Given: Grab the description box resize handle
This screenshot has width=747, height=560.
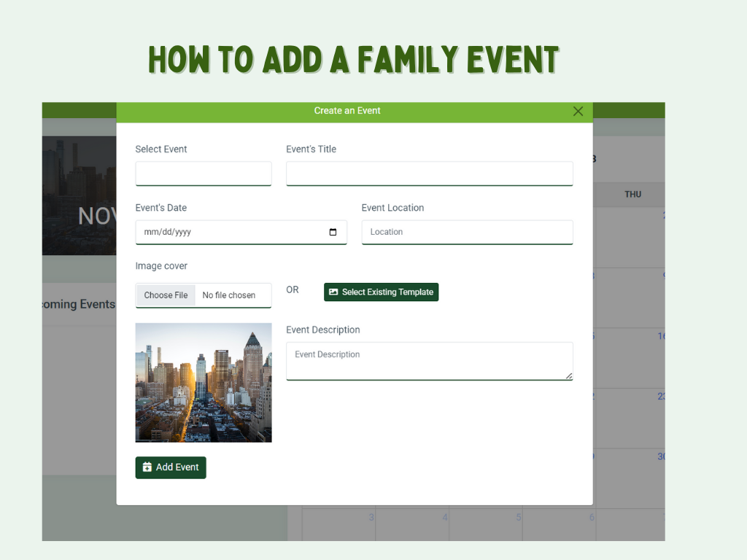Looking at the screenshot, I should point(569,376).
